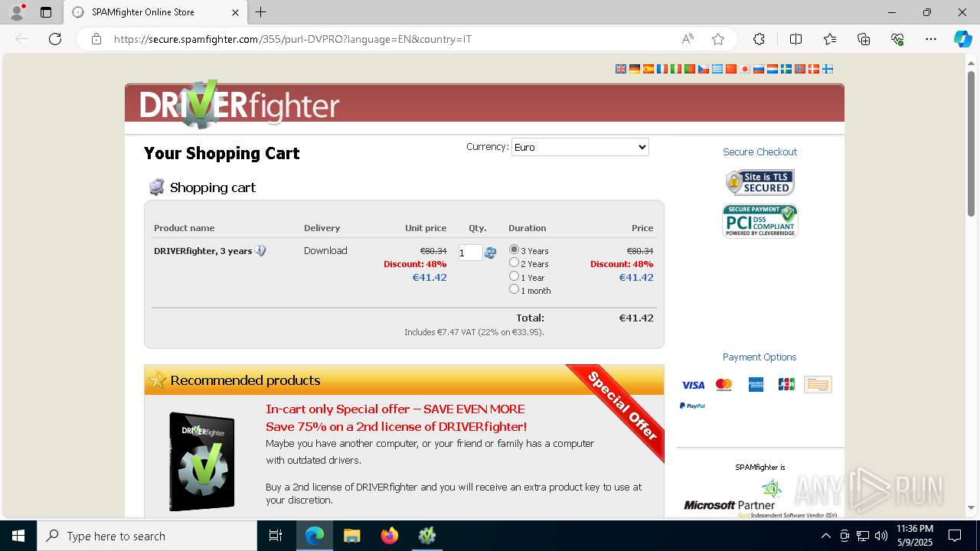Switch language via the French flag

662,69
